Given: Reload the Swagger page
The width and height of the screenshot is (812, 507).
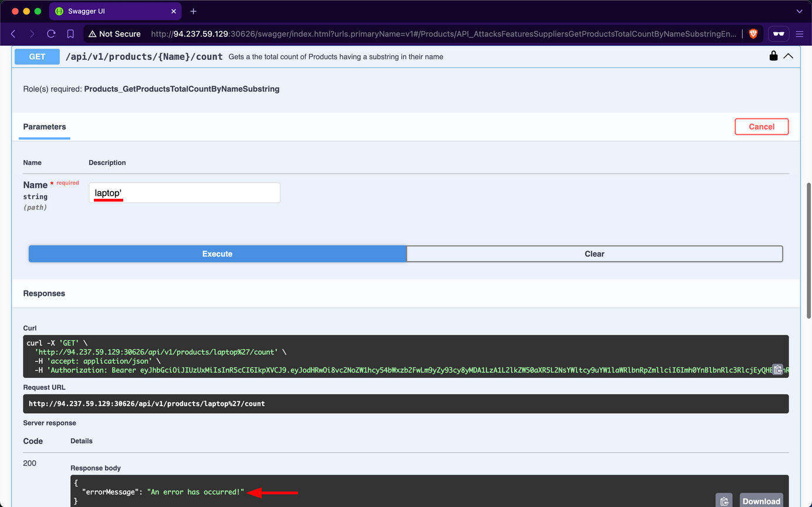Looking at the screenshot, I should click(50, 33).
